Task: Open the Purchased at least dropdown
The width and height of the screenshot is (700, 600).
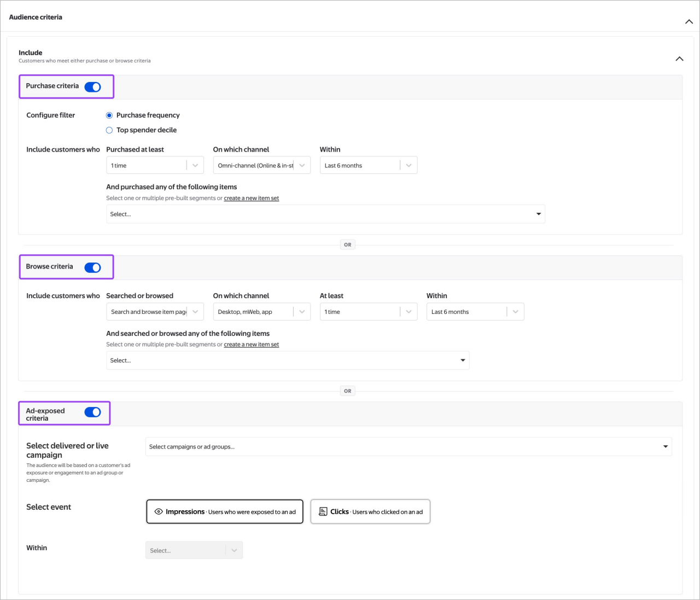Action: click(155, 165)
